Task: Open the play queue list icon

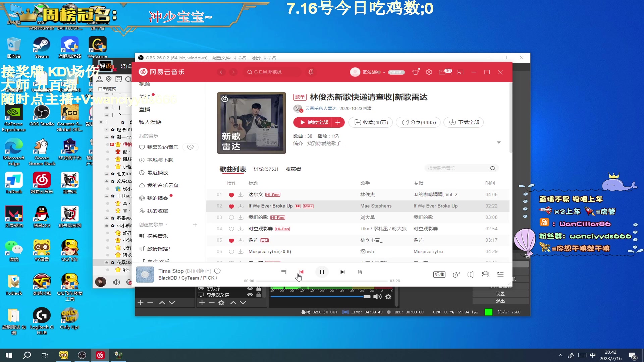Action: pos(500,275)
